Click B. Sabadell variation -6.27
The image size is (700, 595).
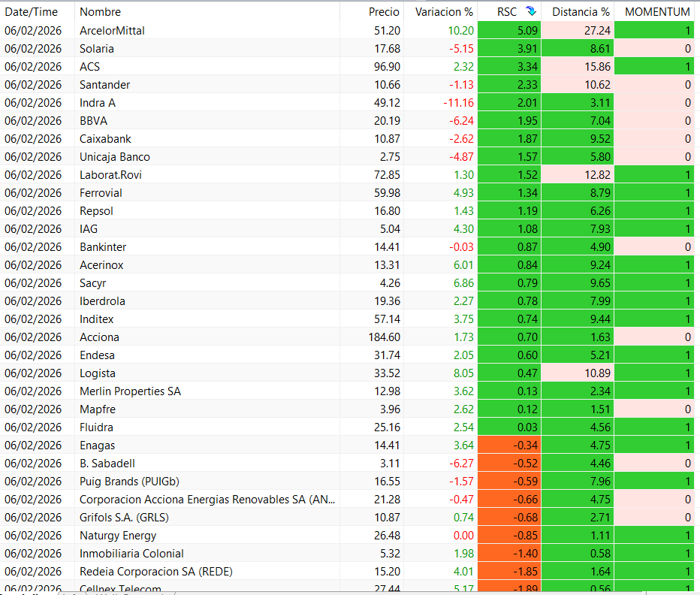pyautogui.click(x=461, y=464)
